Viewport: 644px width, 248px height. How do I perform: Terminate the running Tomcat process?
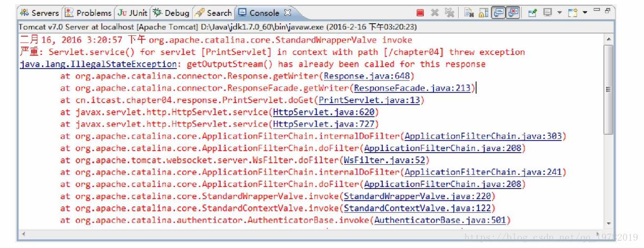[420, 13]
